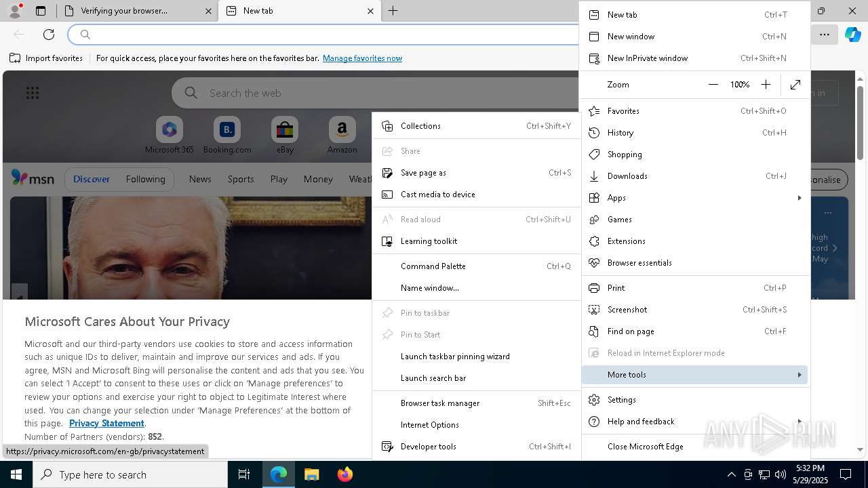Click the Shopping tag icon

point(594,155)
